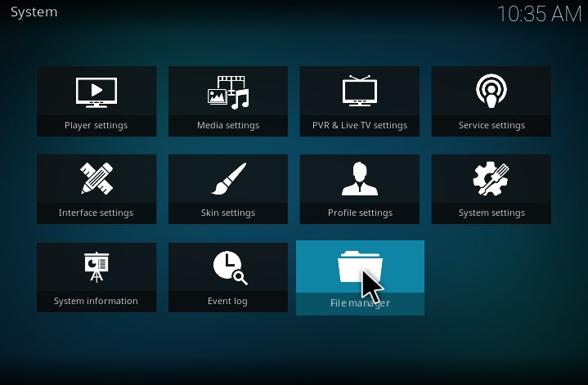Click the System heading text
Image resolution: width=588 pixels, height=385 pixels.
(x=34, y=12)
